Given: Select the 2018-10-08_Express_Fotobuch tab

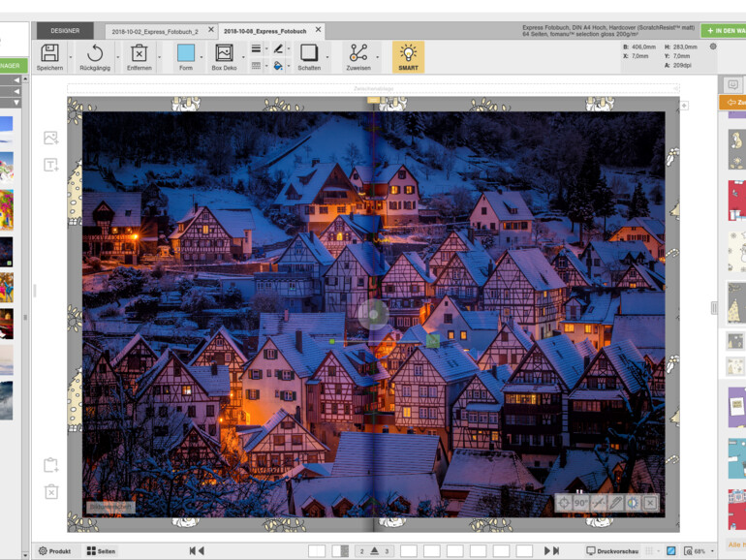Looking at the screenshot, I should pos(265,31).
